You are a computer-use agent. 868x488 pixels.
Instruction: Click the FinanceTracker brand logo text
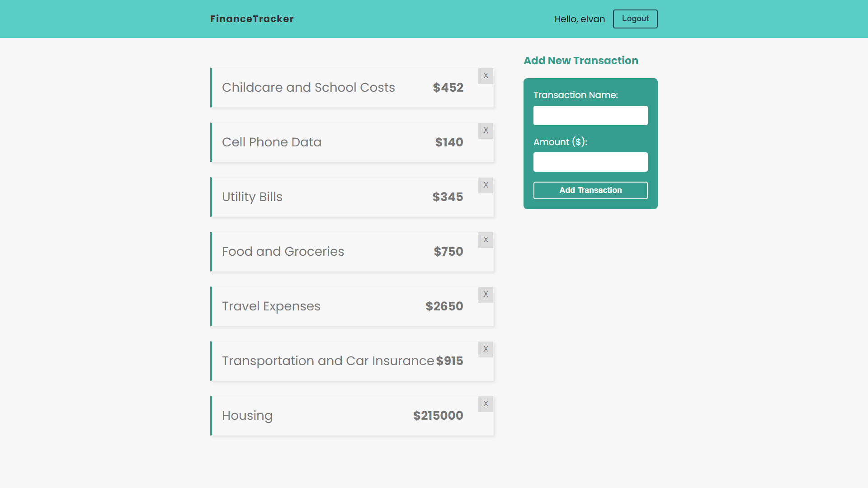tap(252, 19)
